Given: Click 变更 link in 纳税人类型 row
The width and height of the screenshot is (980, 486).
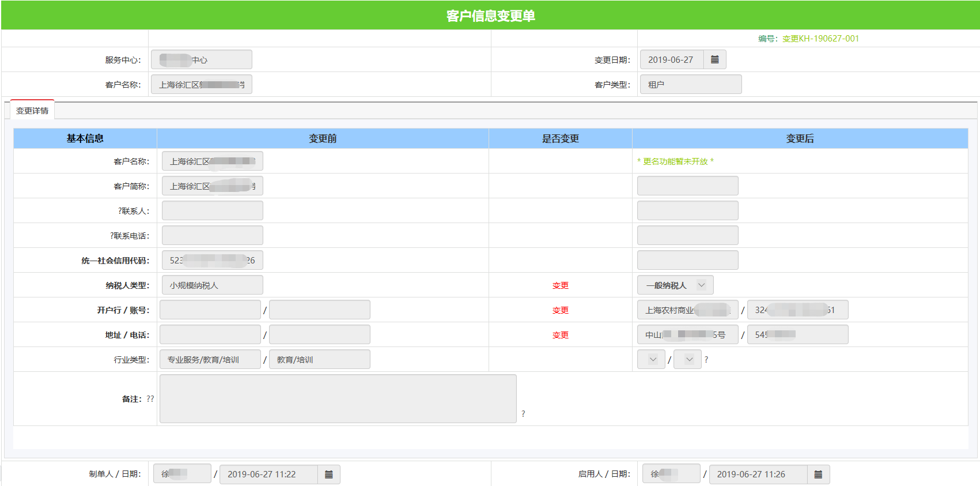Looking at the screenshot, I should click(x=560, y=285).
